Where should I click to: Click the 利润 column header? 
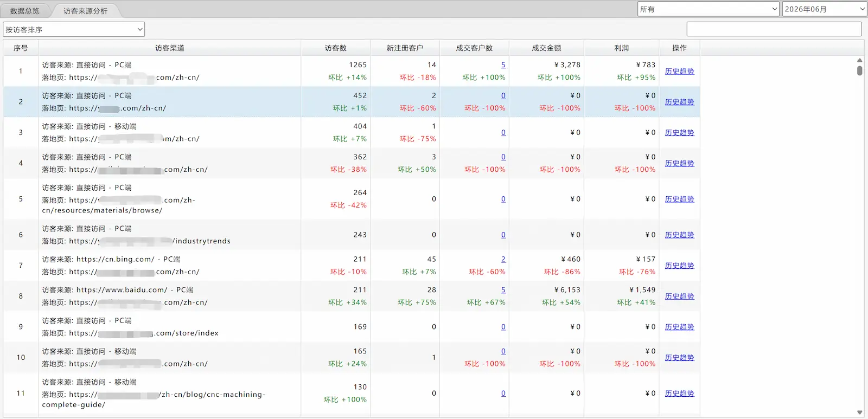[x=622, y=48]
